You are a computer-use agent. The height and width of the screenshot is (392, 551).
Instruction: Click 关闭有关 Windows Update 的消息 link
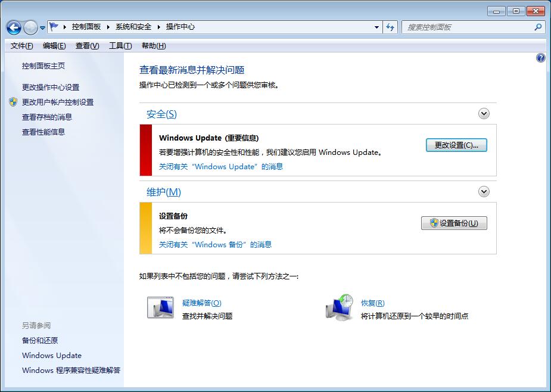221,167
